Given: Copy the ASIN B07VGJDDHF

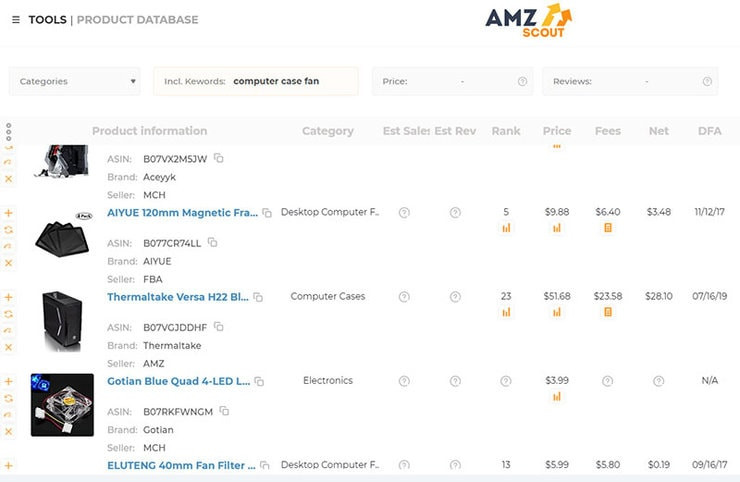Looking at the screenshot, I should [219, 327].
